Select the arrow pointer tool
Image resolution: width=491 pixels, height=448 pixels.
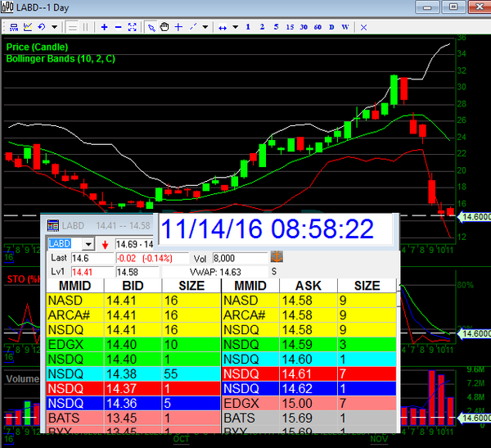pos(151,27)
